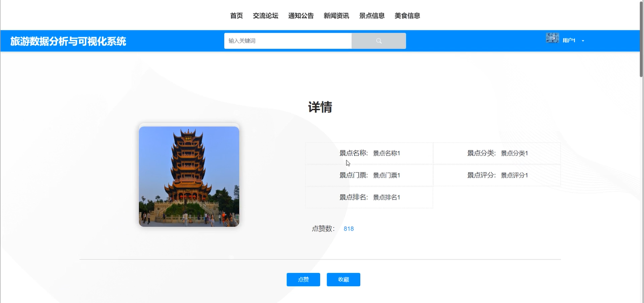The image size is (644, 303).
Task: Click the 景点评分 field label
Action: (x=482, y=176)
